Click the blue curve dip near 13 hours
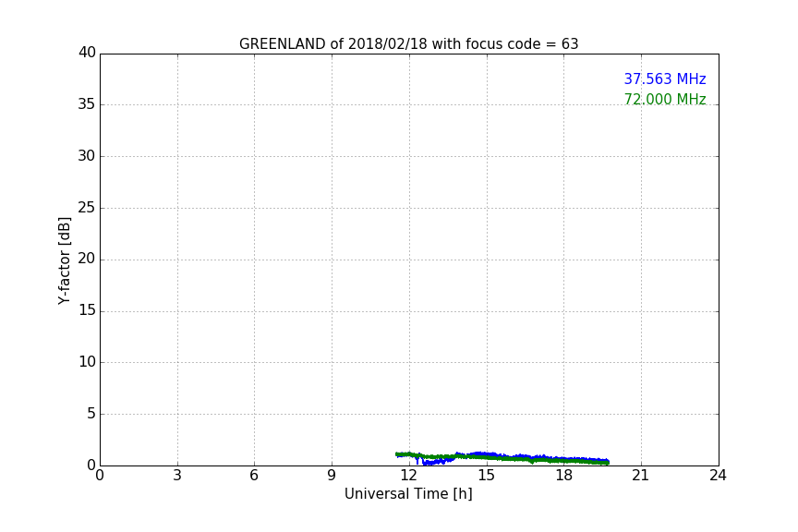 pos(430,462)
